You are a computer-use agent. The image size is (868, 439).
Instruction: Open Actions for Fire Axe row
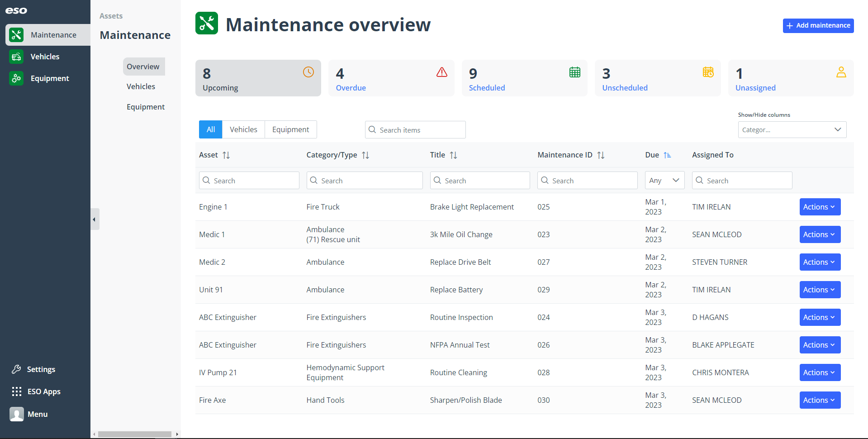pyautogui.click(x=820, y=400)
